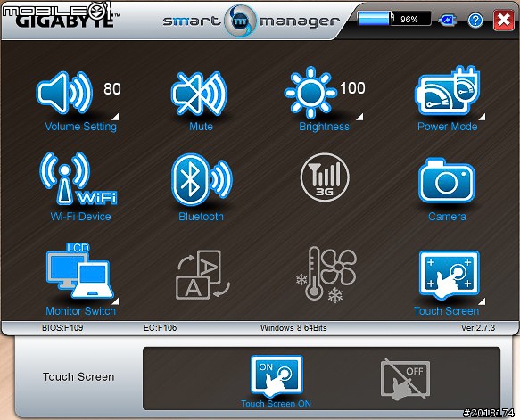Image resolution: width=520 pixels, height=420 pixels.
Task: Click the Bluetooth label
Action: tap(201, 217)
